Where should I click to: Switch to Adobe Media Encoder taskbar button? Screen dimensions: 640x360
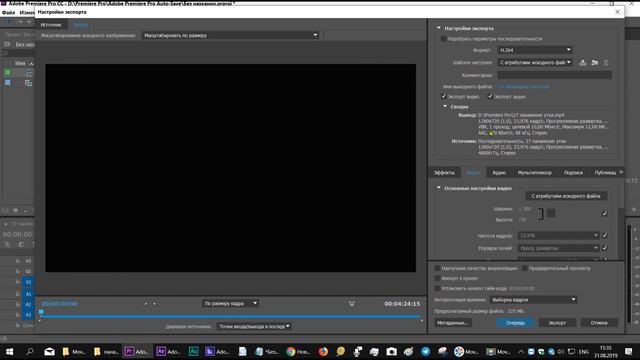(217, 351)
